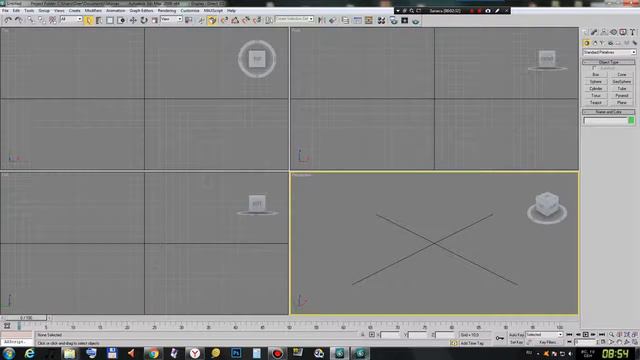Open the Curve Editor

[x=357, y=20]
